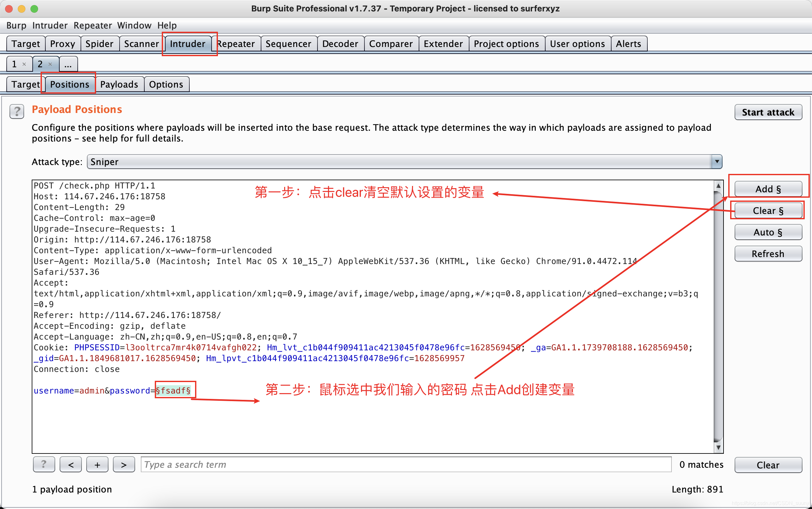Go to previous search match
This screenshot has height=509, width=812.
pyautogui.click(x=71, y=465)
